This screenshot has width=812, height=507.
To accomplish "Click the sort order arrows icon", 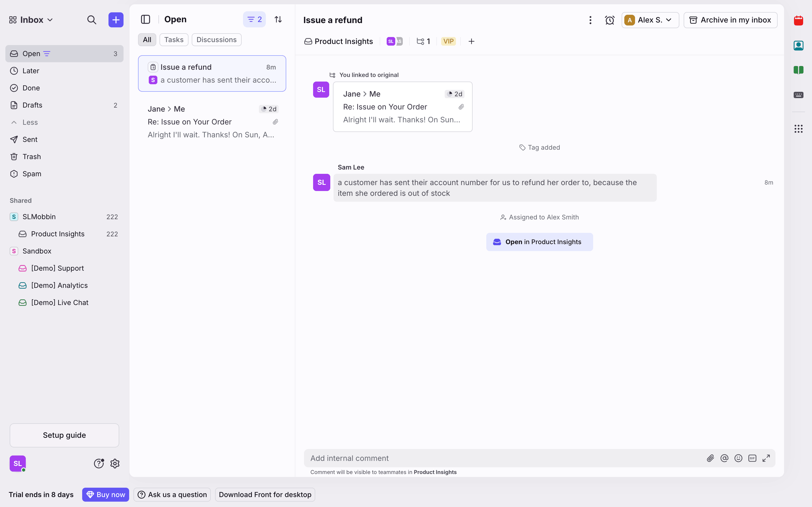I will click(278, 19).
